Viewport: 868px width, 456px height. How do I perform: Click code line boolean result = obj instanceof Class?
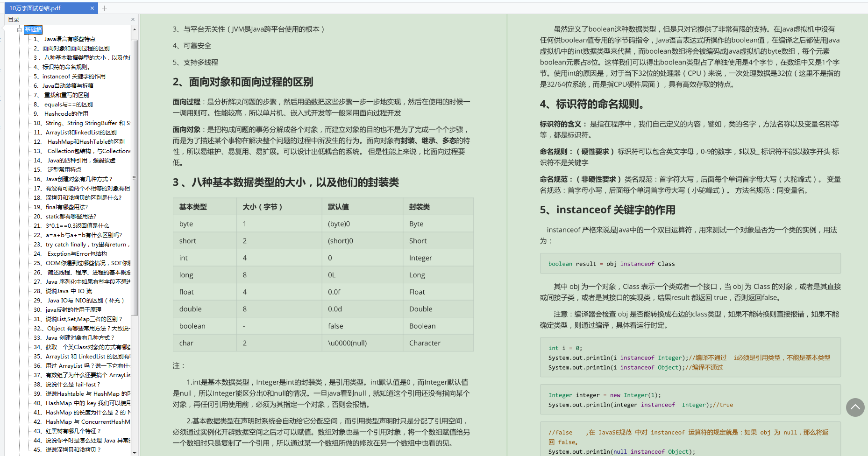click(x=612, y=264)
